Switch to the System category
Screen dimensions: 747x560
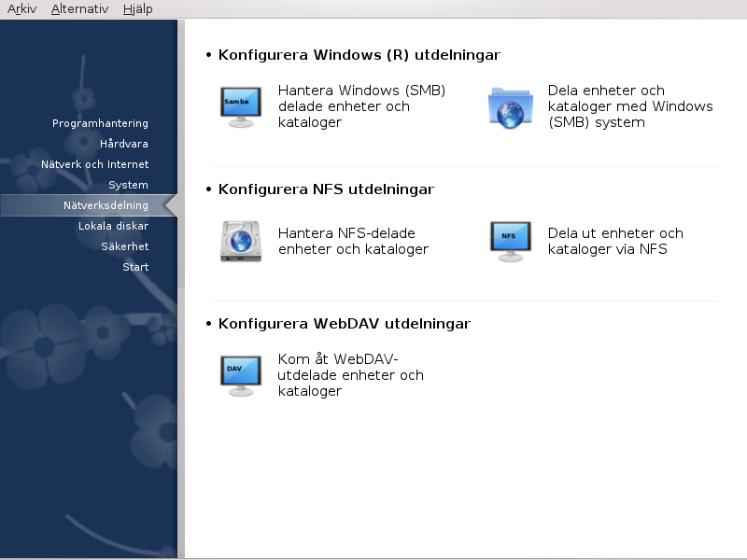tap(128, 185)
